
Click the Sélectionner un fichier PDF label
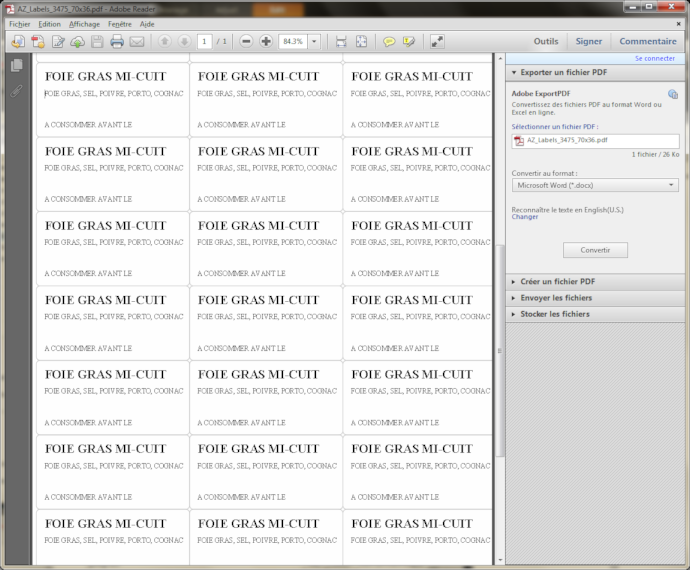click(554, 127)
